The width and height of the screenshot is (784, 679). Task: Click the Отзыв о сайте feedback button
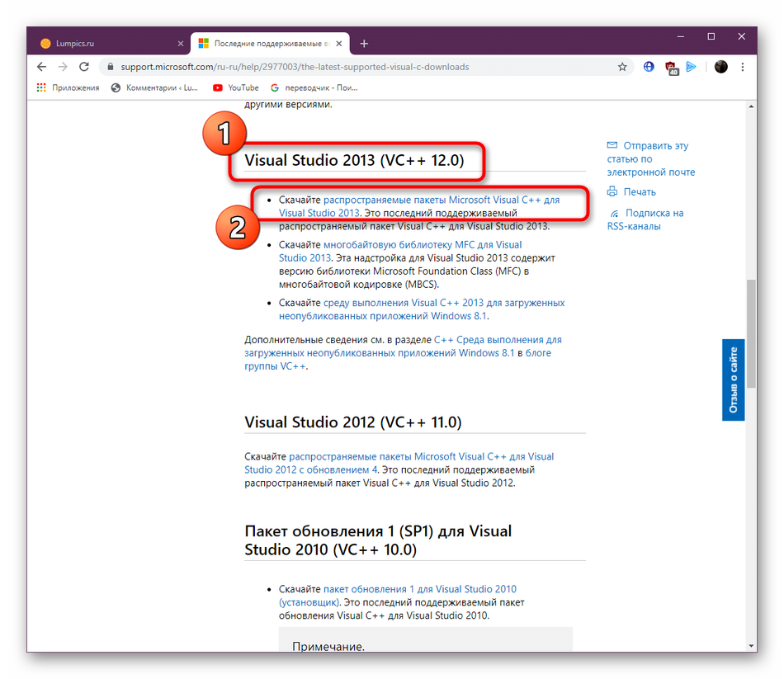733,380
